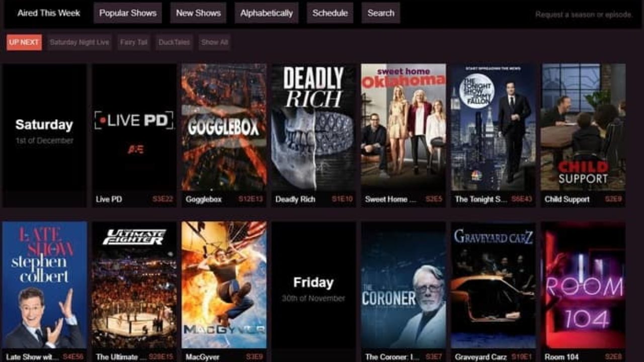Click episode code S3E9 for MacGyver

(x=254, y=357)
